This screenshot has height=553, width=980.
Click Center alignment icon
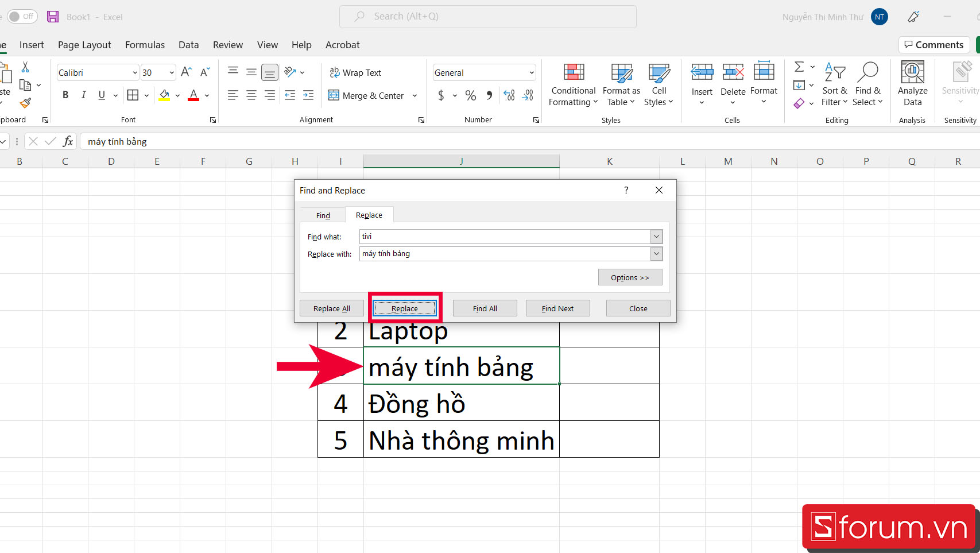point(251,95)
